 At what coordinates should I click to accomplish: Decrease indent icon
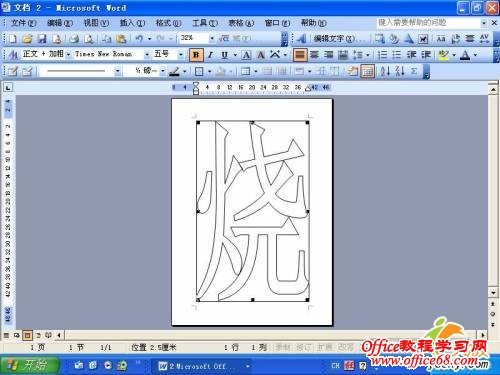click(411, 55)
